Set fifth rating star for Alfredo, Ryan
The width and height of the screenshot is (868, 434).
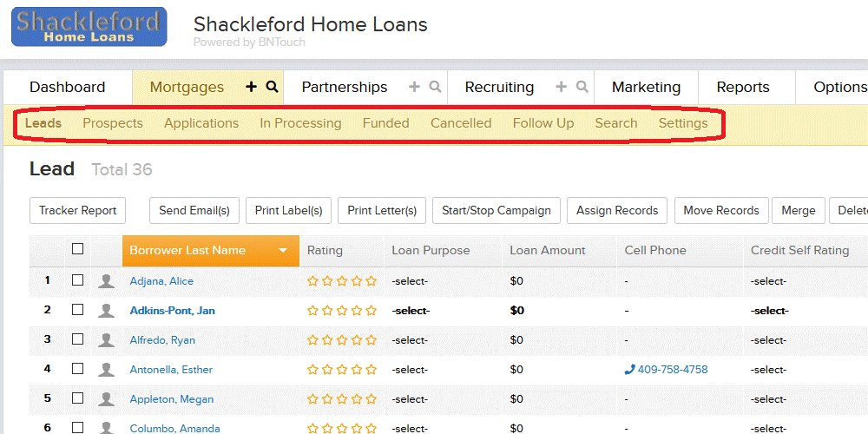click(x=371, y=340)
